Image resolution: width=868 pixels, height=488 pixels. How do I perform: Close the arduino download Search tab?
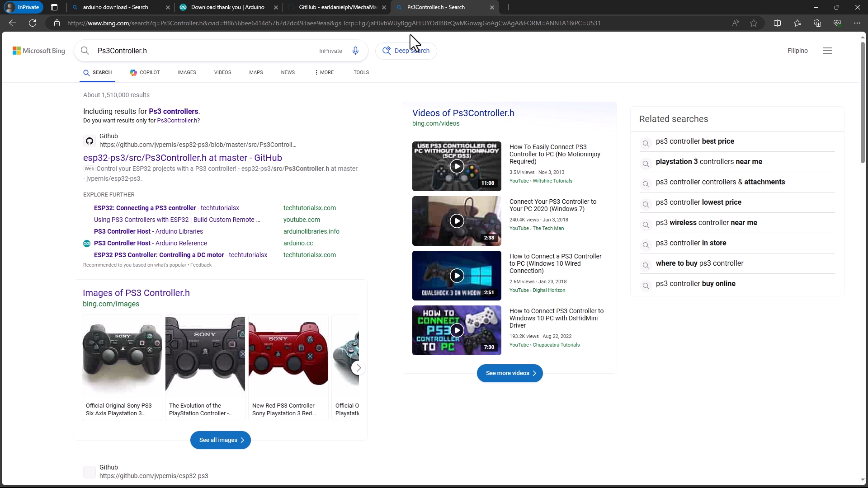pos(168,7)
